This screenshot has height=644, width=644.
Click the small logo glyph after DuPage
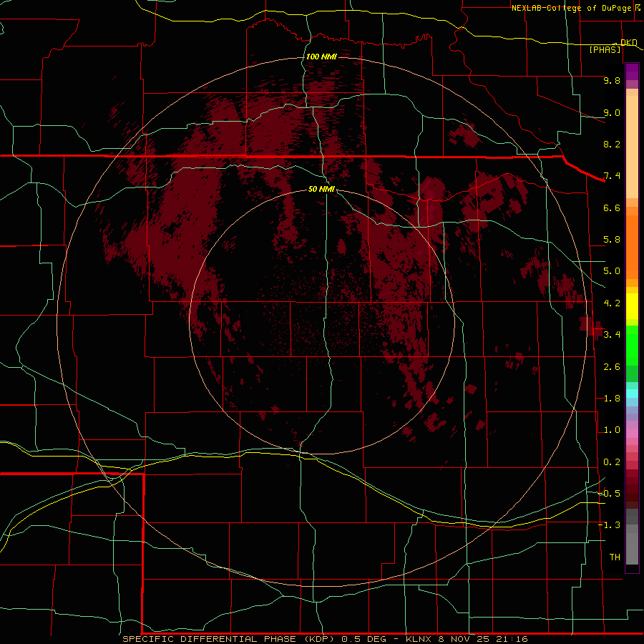point(638,8)
